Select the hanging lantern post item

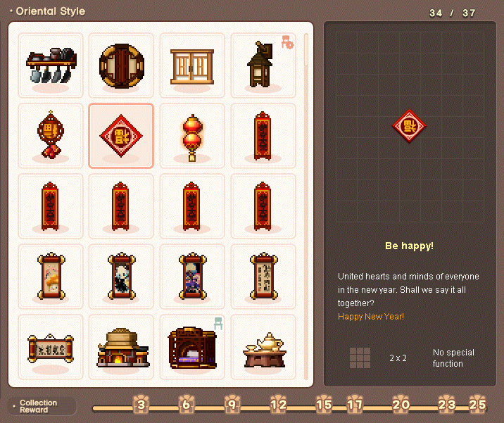[x=263, y=65]
